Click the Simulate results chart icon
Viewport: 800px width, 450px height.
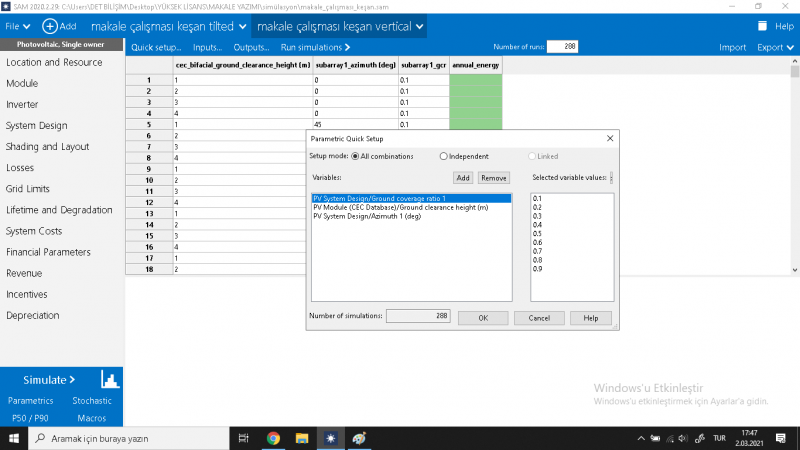coord(109,380)
